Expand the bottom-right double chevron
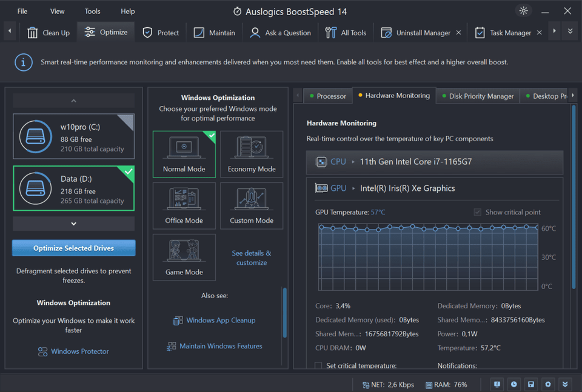The height and width of the screenshot is (392, 582). [x=565, y=384]
